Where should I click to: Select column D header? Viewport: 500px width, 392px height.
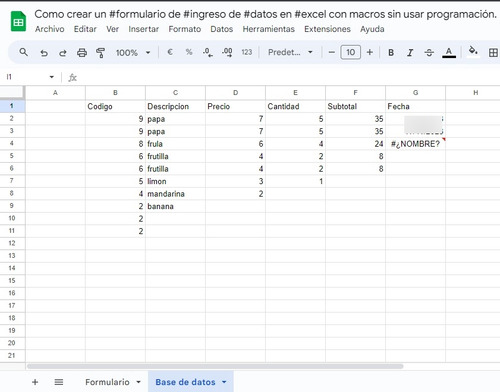235,93
